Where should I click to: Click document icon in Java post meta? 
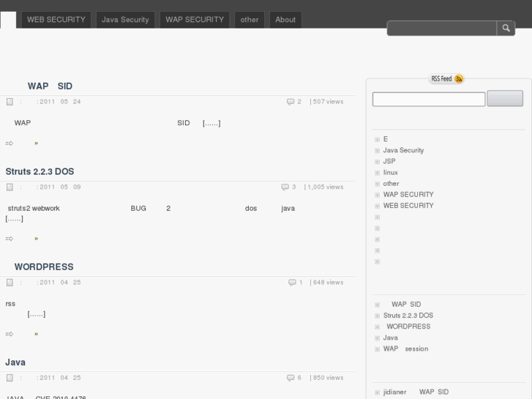point(10,378)
